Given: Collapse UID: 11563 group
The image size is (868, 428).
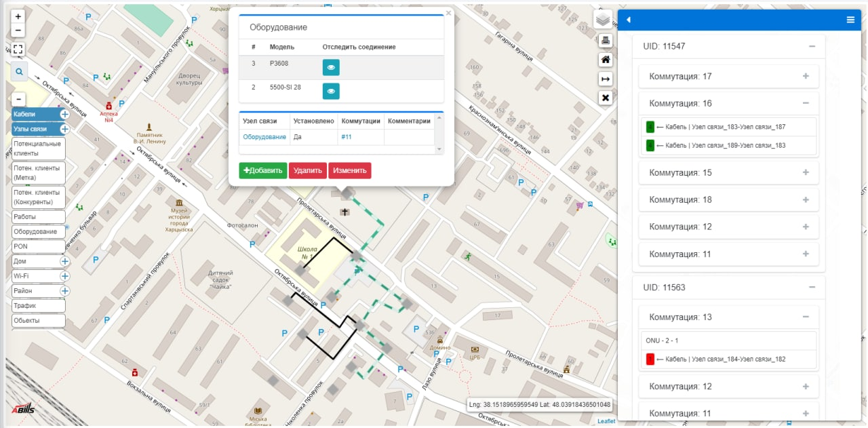Looking at the screenshot, I should click(812, 287).
